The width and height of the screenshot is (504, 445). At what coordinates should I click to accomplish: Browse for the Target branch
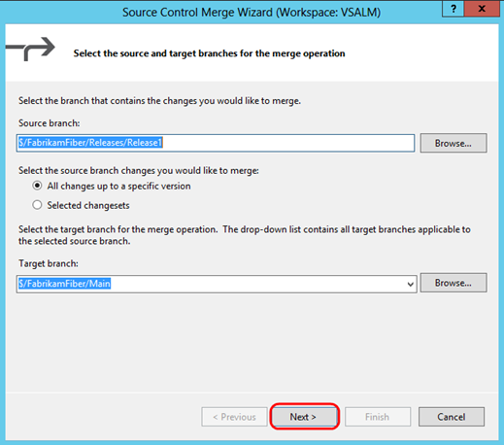click(x=454, y=283)
